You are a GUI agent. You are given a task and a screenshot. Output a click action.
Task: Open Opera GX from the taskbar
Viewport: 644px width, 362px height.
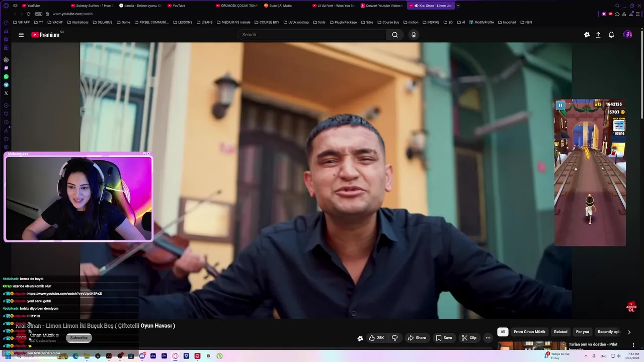coord(175,356)
